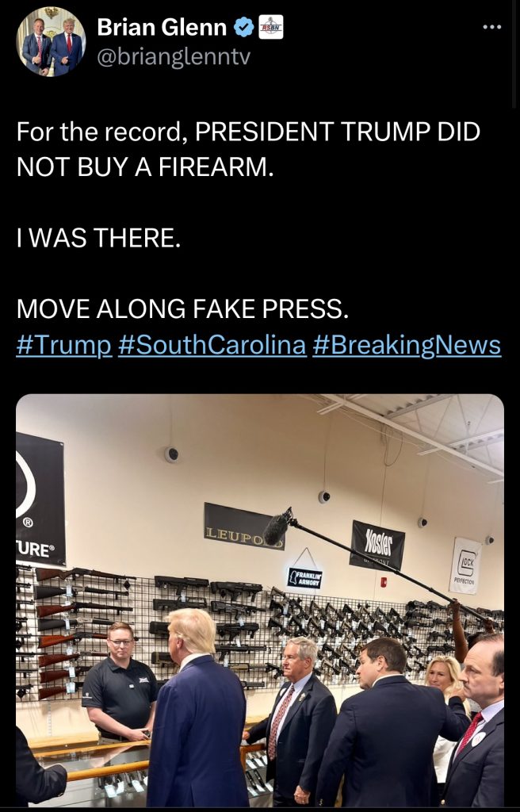
Task: Click the "I WAS THERE." line
Action: click(99, 238)
